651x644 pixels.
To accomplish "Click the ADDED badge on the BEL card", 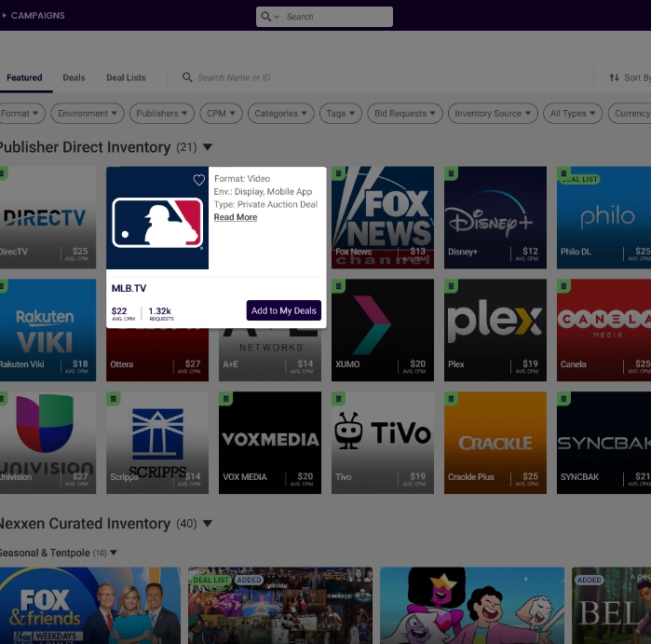I will click(x=589, y=580).
